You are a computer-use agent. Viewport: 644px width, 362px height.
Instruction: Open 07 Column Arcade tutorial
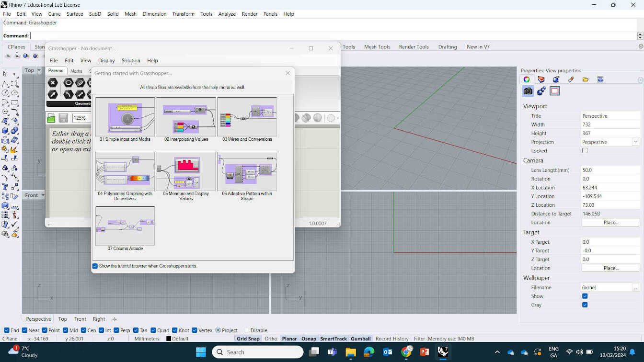click(x=125, y=229)
